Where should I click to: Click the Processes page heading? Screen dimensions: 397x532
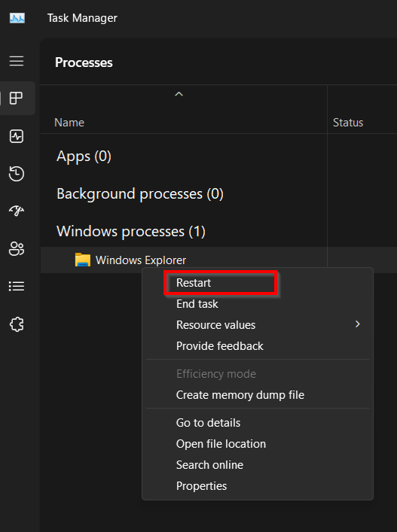(84, 62)
